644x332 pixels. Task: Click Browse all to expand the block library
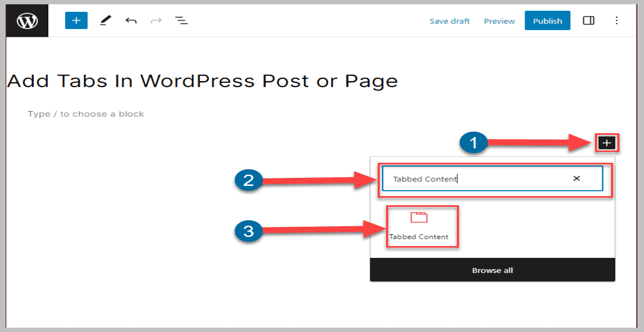(x=492, y=270)
